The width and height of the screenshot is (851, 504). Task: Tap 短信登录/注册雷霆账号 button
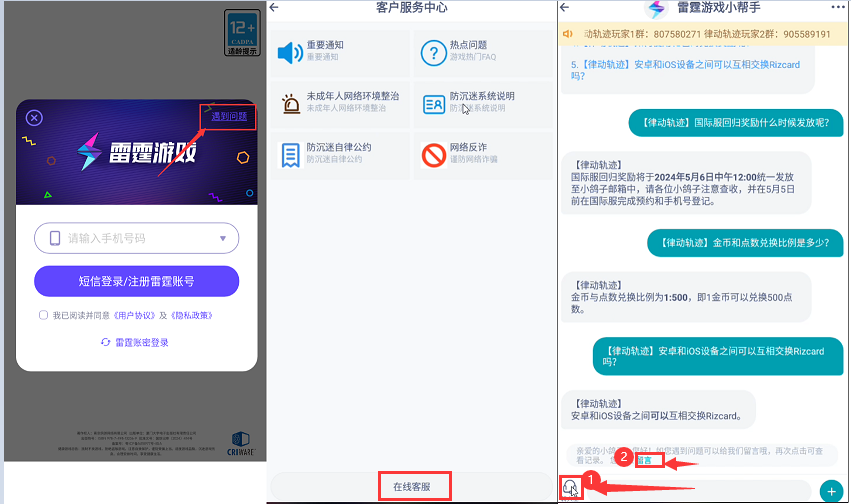[x=136, y=281]
